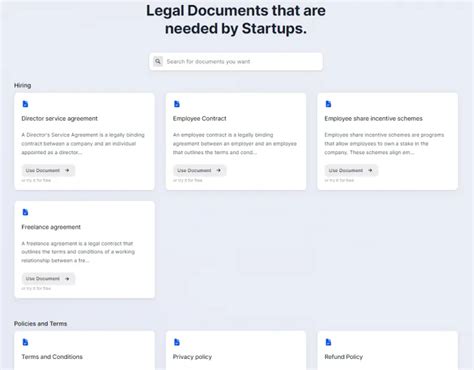474x370 pixels.
Task: Click the Privacy policy document icon
Action: pyautogui.click(x=177, y=342)
